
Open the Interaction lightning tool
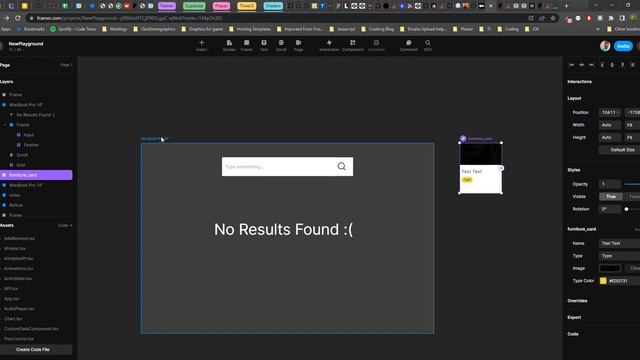click(x=329, y=45)
